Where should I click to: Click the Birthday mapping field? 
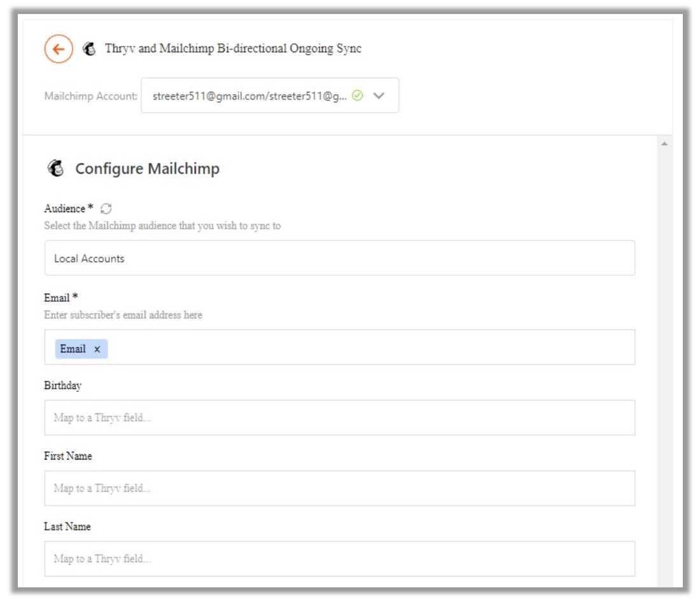[x=339, y=417]
